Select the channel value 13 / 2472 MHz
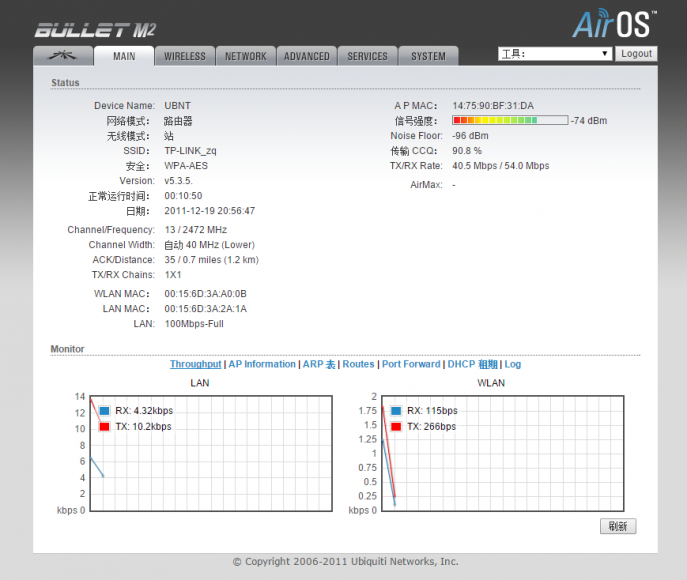The height and width of the screenshot is (580, 687). tap(195, 230)
